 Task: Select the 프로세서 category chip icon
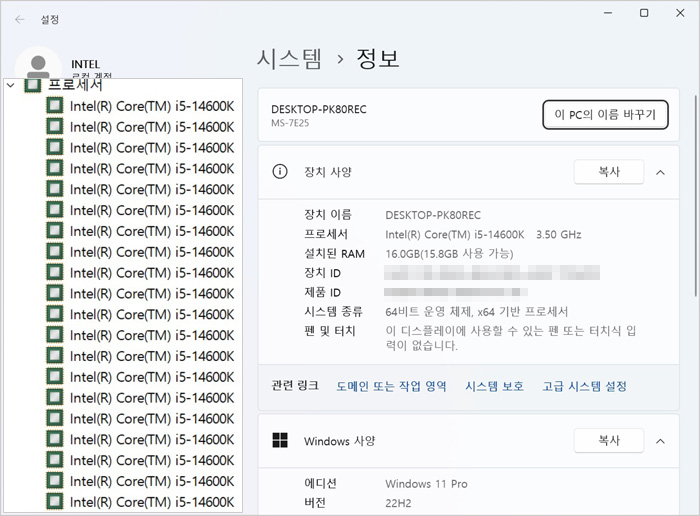click(x=33, y=84)
